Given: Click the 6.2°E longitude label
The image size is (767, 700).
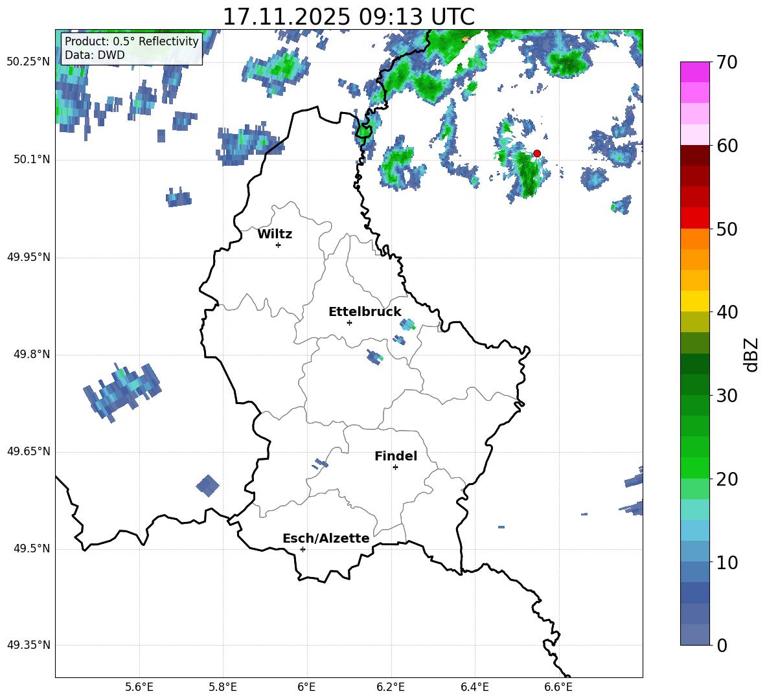Looking at the screenshot, I should [x=391, y=687].
